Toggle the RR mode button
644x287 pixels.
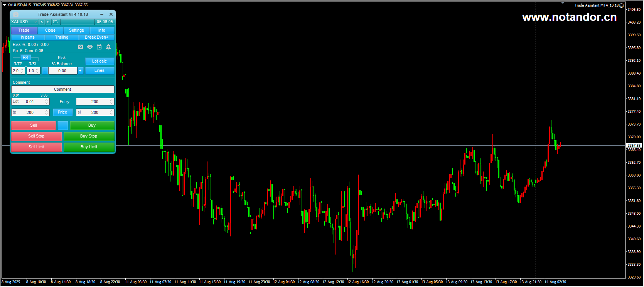point(25,57)
